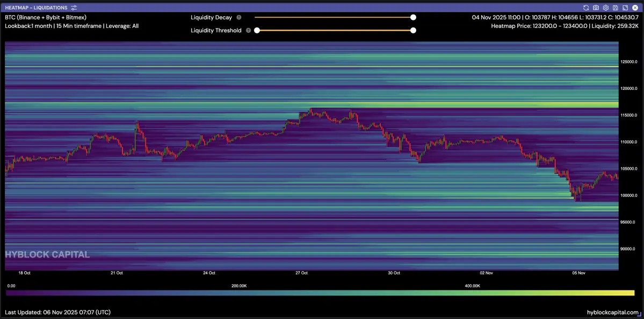644x319 pixels.
Task: Show help for Liquidity Threshold
Action: [249, 31]
